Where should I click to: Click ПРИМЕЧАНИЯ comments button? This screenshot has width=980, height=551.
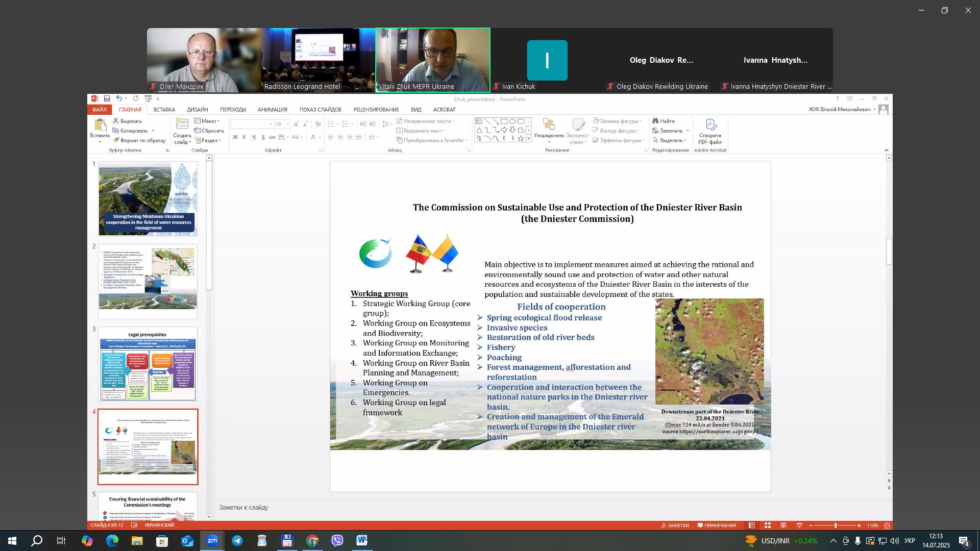point(717,525)
